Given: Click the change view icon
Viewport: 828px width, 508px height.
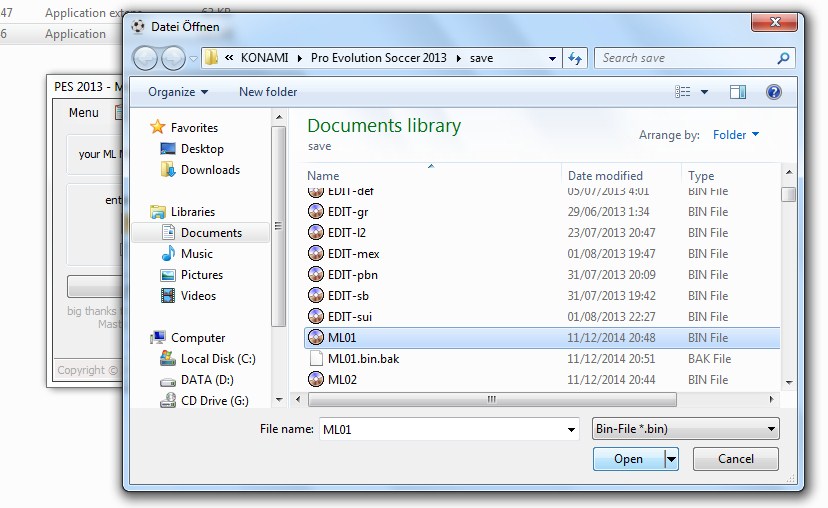Looking at the screenshot, I should pyautogui.click(x=683, y=92).
